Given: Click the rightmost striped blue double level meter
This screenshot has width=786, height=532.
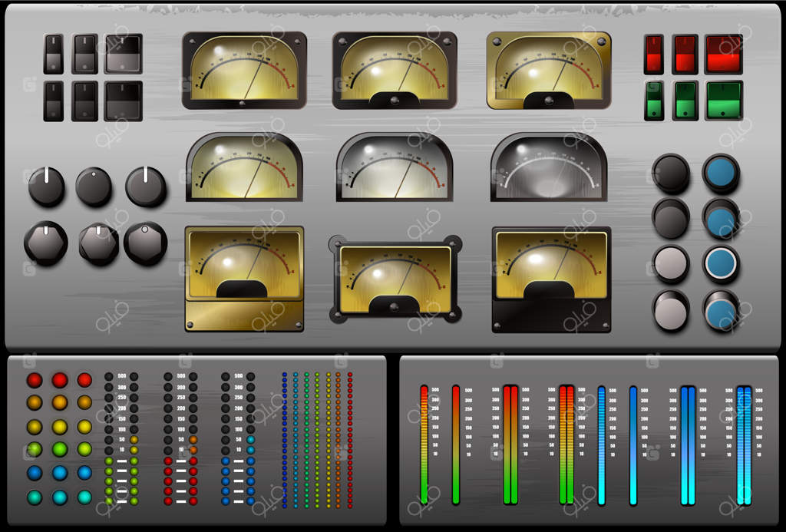Looking at the screenshot, I should click(x=744, y=445).
